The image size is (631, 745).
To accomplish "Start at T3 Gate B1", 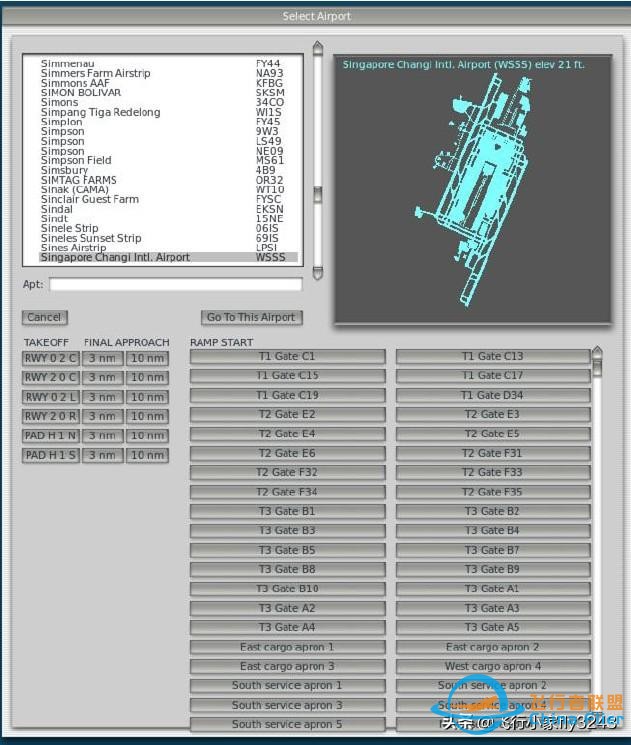I will 287,512.
